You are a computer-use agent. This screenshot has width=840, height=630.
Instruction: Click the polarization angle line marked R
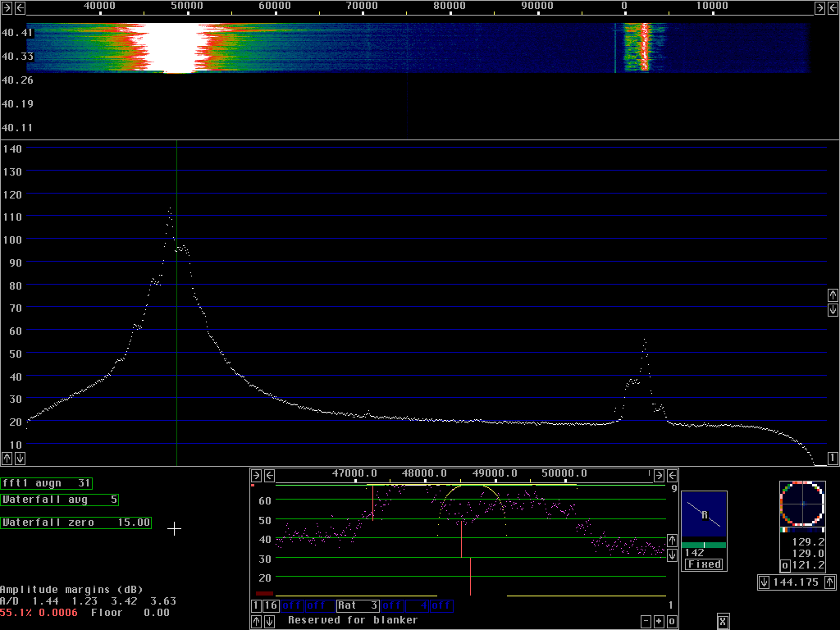[x=704, y=514]
